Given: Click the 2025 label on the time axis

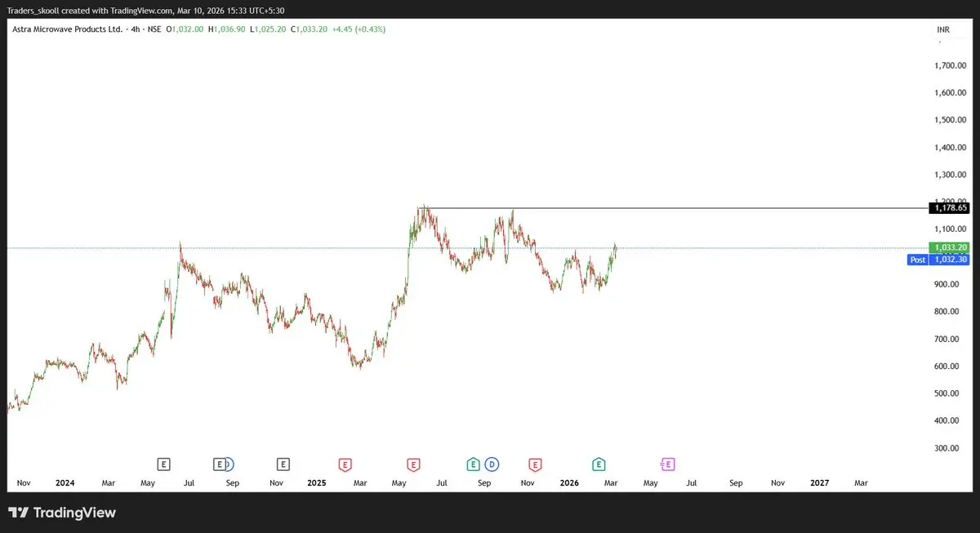Looking at the screenshot, I should [317, 483].
